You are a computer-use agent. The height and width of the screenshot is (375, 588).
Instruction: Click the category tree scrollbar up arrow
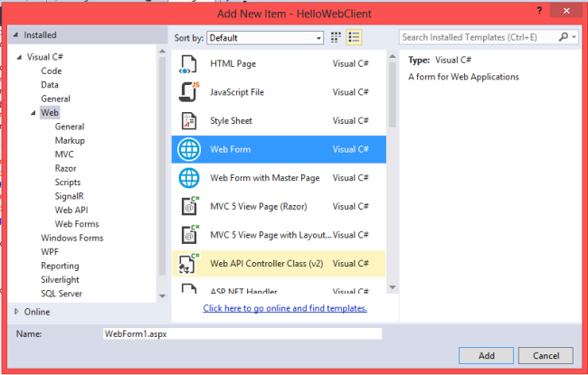click(162, 52)
